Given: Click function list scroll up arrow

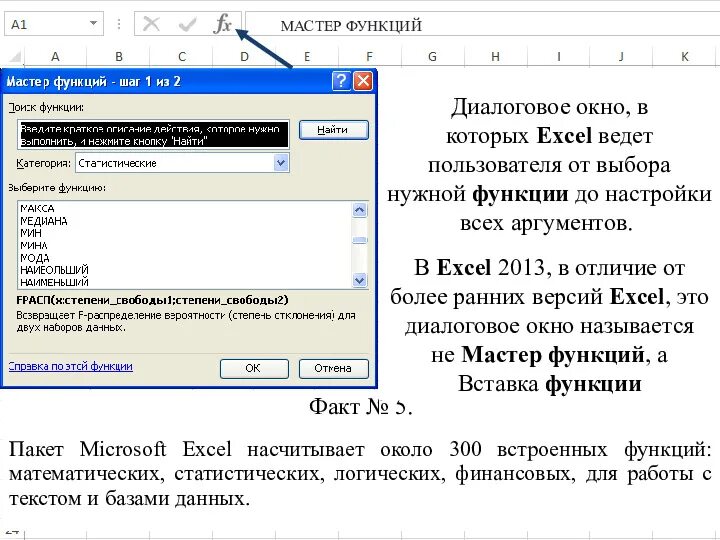Looking at the screenshot, I should point(360,210).
